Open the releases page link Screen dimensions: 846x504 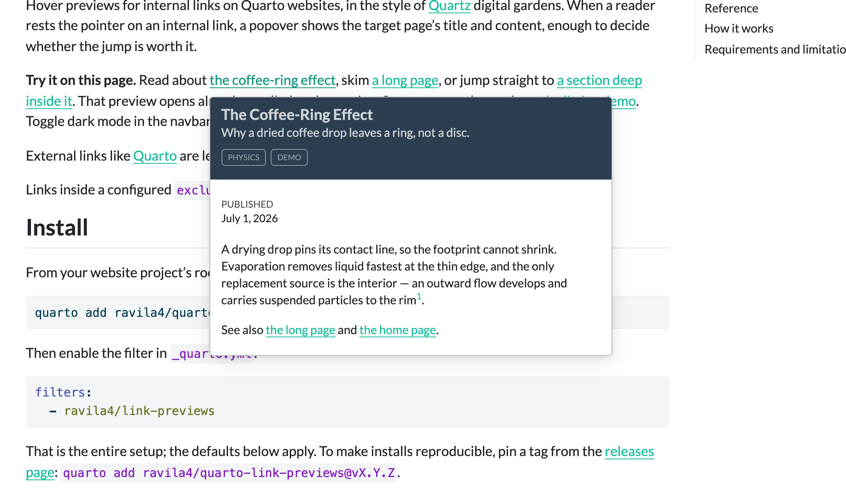[629, 451]
